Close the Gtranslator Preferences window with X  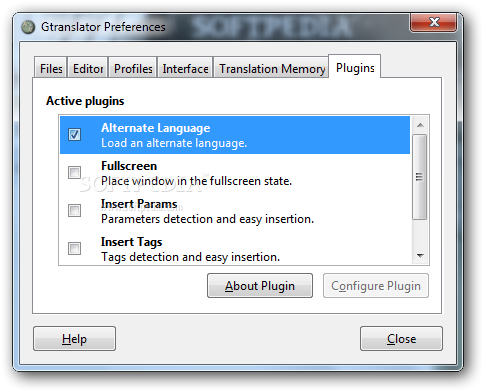433,22
